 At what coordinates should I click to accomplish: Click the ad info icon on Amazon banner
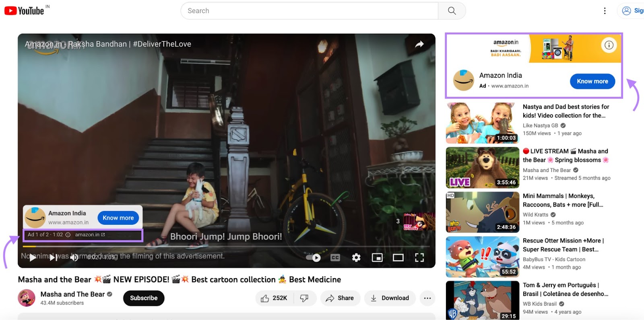pyautogui.click(x=609, y=45)
